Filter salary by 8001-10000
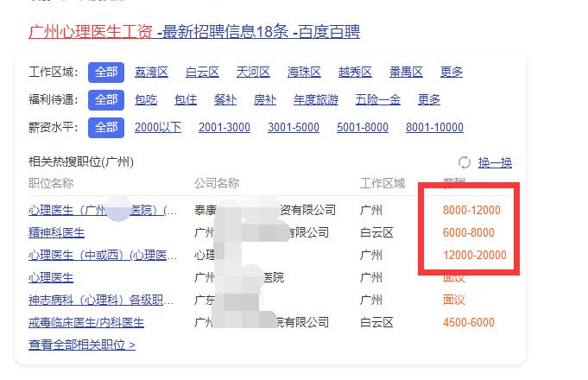 click(434, 128)
